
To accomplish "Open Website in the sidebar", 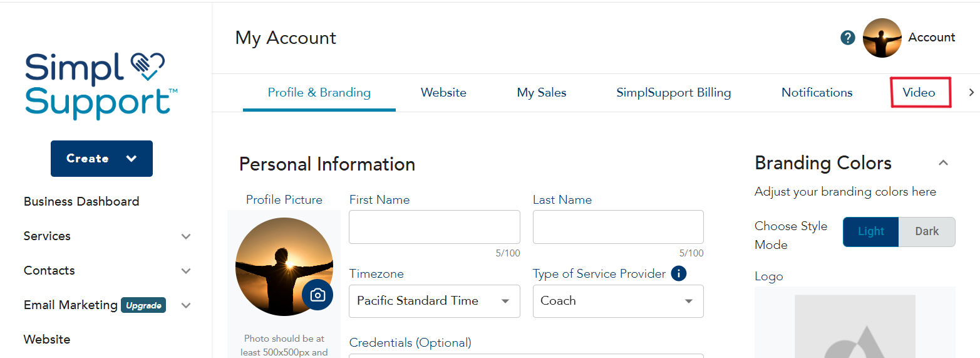I will pos(47,339).
